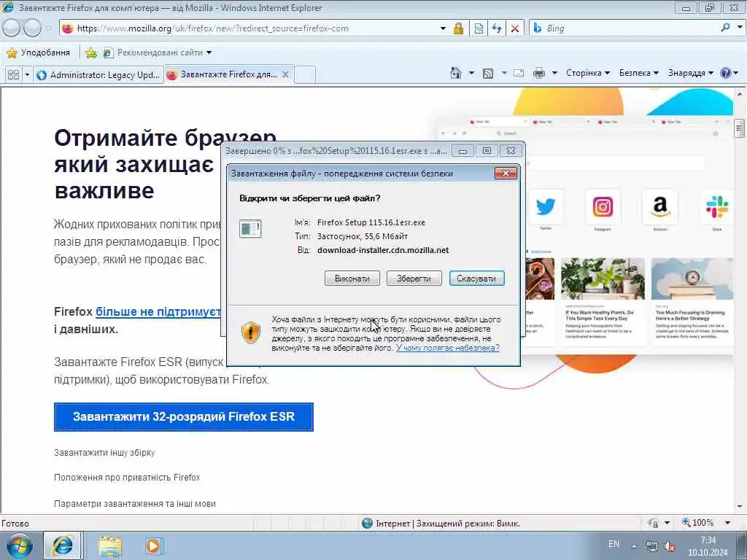This screenshot has width=747, height=560.
Task: Switch to the Administrator: Legacy Upd... tab
Action: click(98, 75)
